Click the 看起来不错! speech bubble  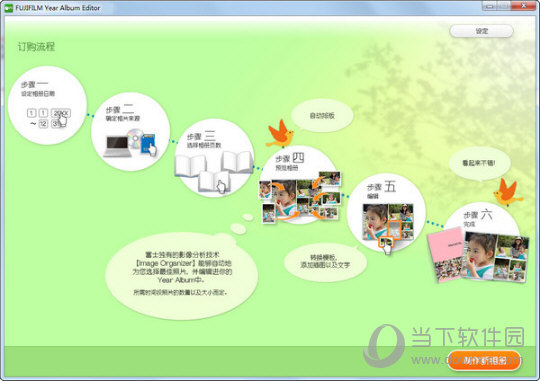479,163
